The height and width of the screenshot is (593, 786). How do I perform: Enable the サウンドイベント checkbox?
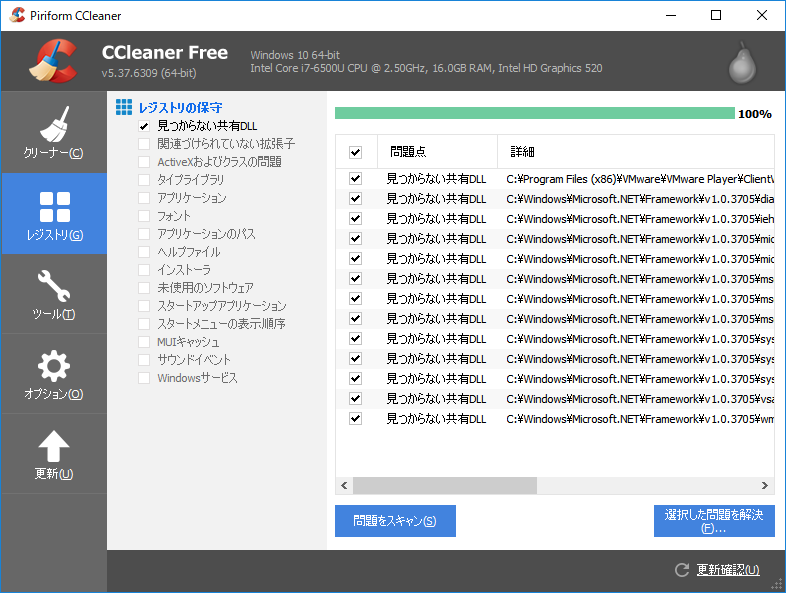tap(144, 360)
